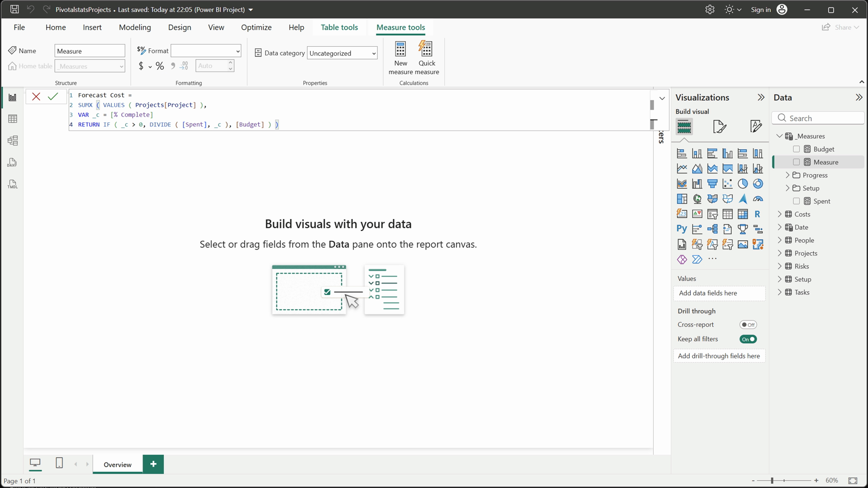Check the Measure field checkbox
The image size is (868, 488).
(x=796, y=162)
